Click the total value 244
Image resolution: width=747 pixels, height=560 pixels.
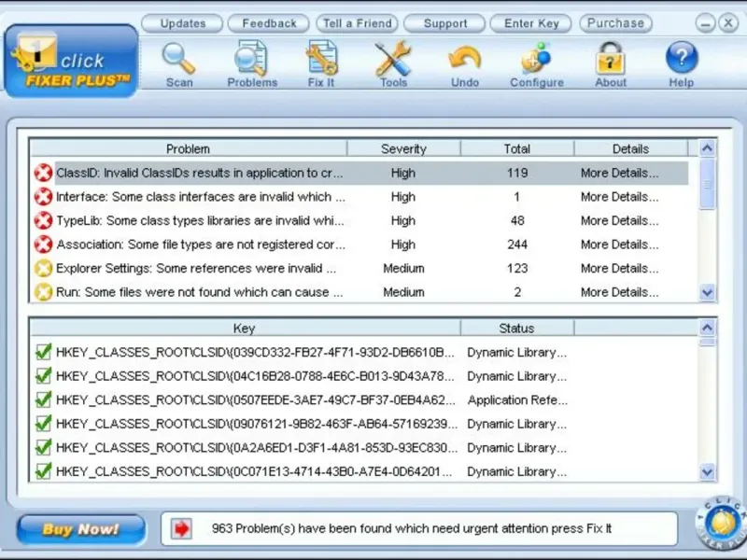(517, 245)
